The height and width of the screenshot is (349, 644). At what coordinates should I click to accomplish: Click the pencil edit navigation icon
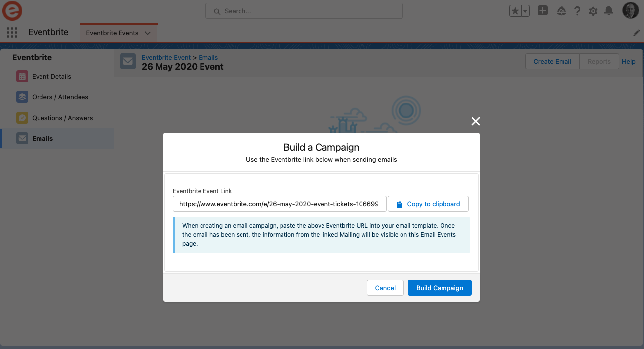[x=636, y=33]
